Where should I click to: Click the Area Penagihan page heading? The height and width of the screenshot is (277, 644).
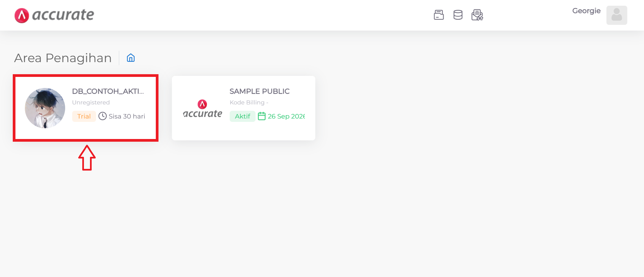pyautogui.click(x=63, y=58)
